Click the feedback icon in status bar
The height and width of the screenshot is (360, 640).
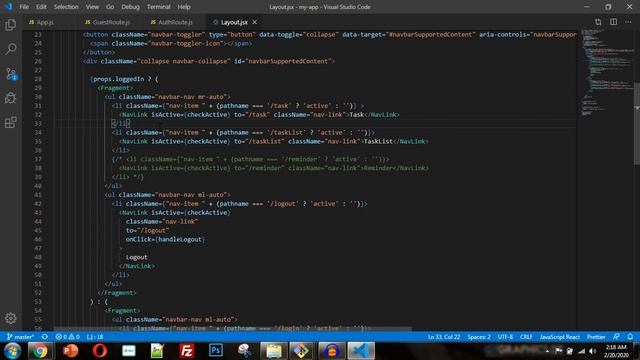pyautogui.click(x=616, y=337)
